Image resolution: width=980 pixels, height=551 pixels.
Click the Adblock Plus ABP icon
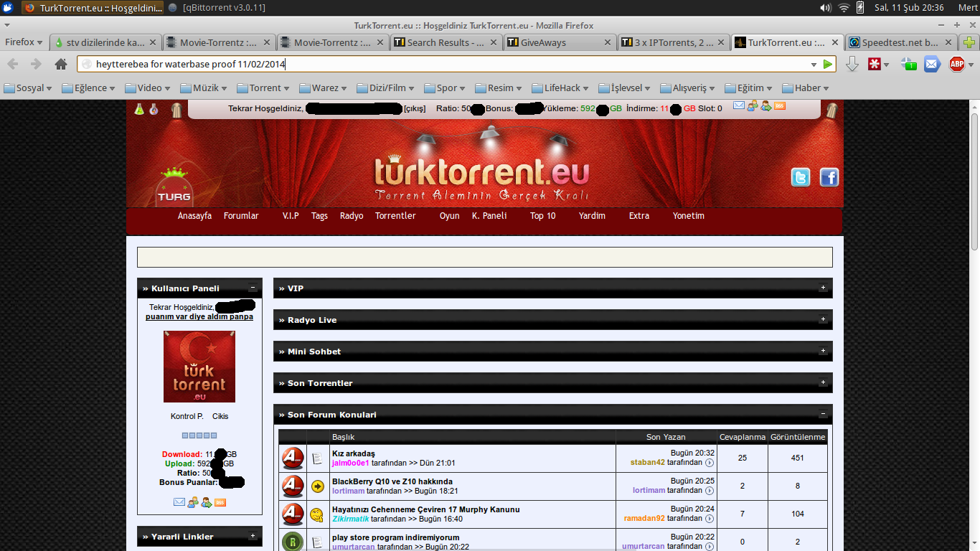(x=957, y=65)
